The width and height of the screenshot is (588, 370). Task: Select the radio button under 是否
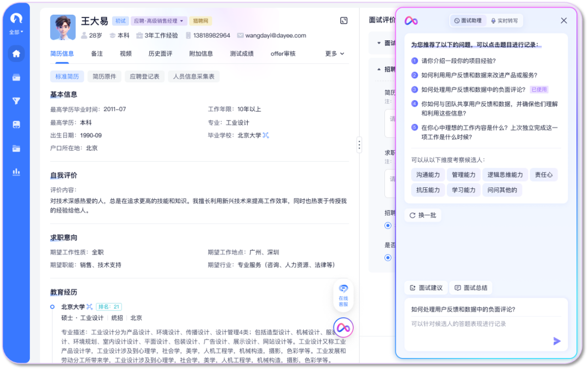tap(388, 257)
